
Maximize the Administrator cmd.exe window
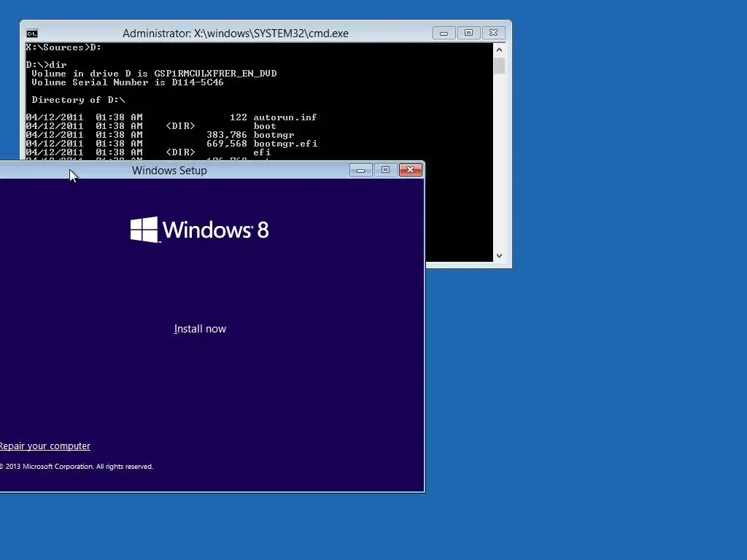point(469,33)
